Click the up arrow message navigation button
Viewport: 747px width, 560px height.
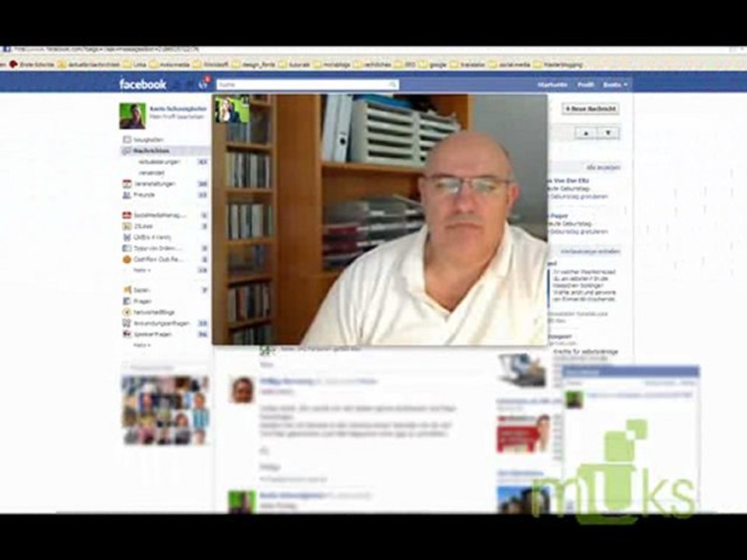(x=586, y=133)
